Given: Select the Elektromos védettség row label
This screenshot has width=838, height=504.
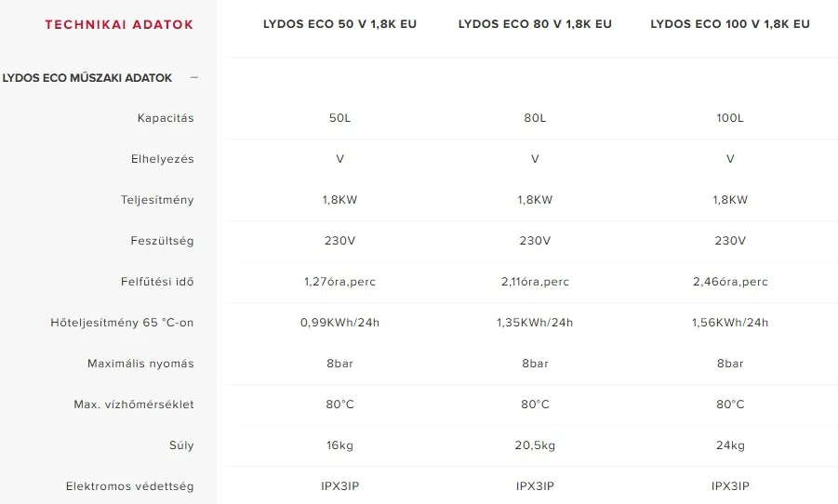Looking at the screenshot, I should tap(130, 486).
